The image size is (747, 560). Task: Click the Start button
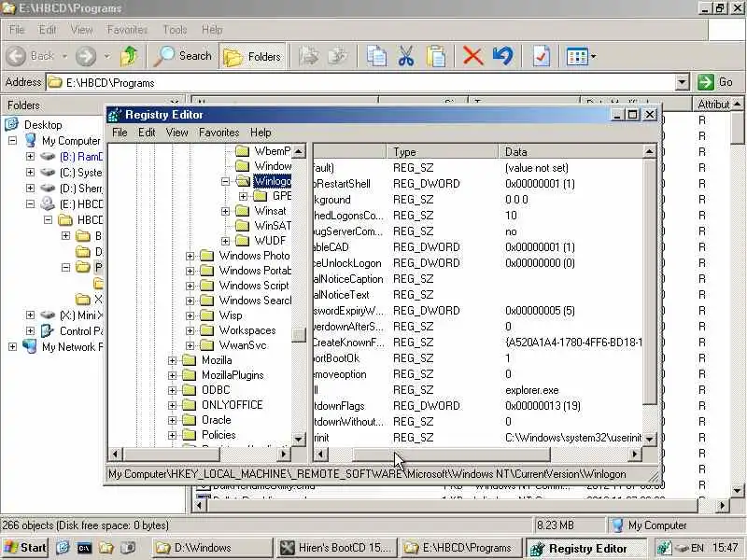pyautogui.click(x=25, y=548)
